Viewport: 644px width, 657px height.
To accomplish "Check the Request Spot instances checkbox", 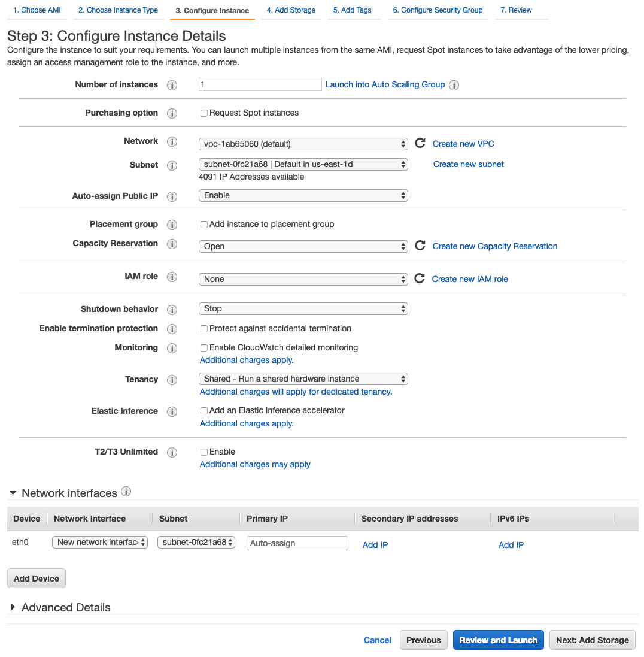I will pos(203,113).
